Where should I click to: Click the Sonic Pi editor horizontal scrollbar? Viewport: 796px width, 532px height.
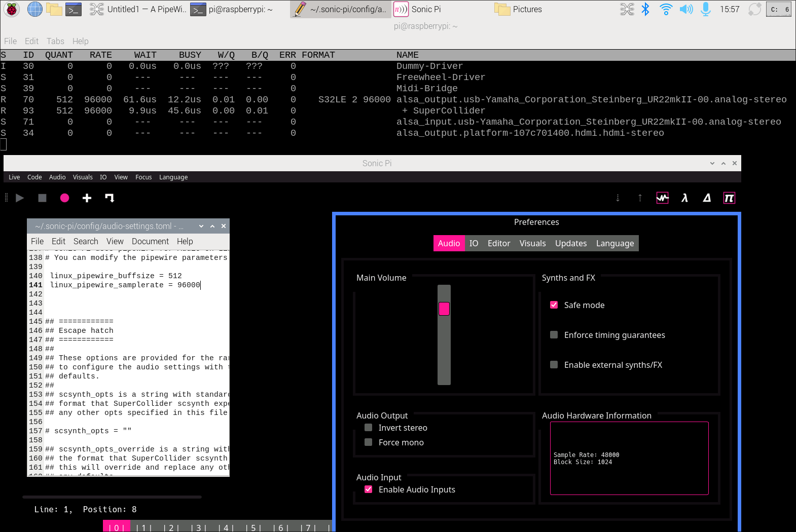coord(112,497)
